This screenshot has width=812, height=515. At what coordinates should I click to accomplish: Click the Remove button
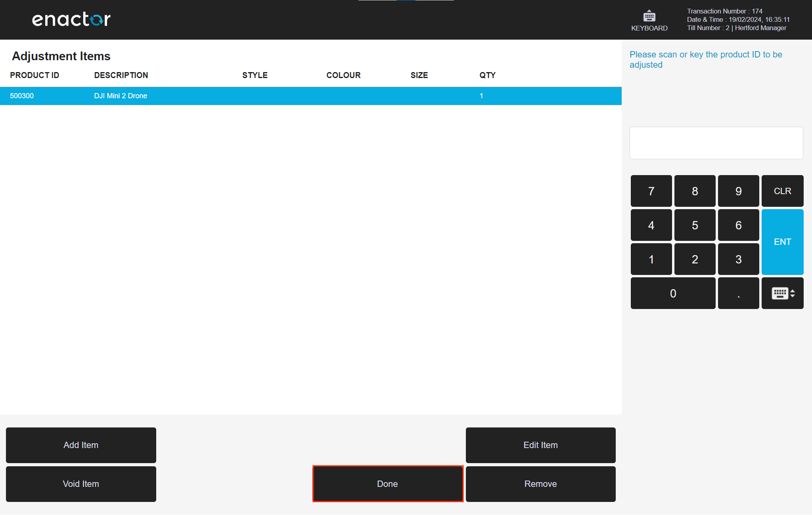pyautogui.click(x=540, y=484)
